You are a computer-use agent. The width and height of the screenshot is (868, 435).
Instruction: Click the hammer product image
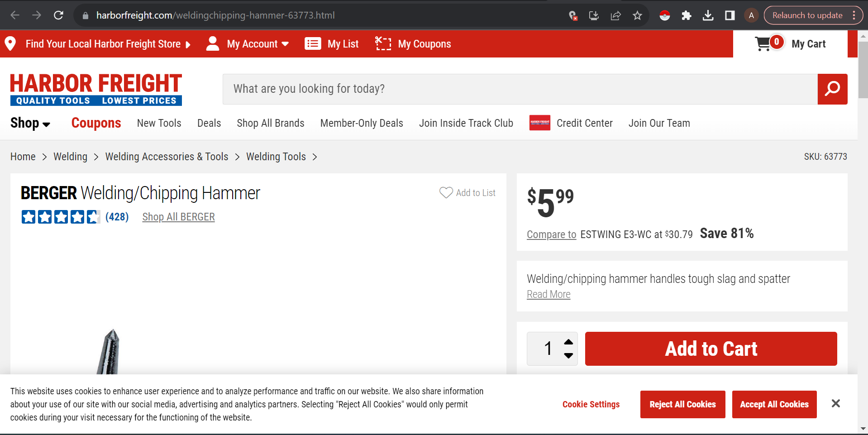109,352
